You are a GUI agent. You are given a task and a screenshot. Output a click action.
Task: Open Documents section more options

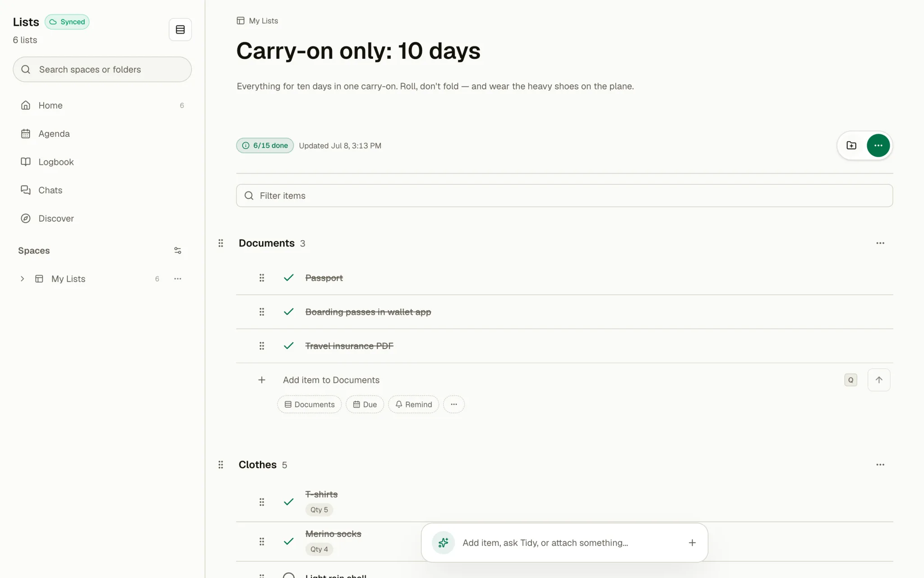click(x=880, y=243)
